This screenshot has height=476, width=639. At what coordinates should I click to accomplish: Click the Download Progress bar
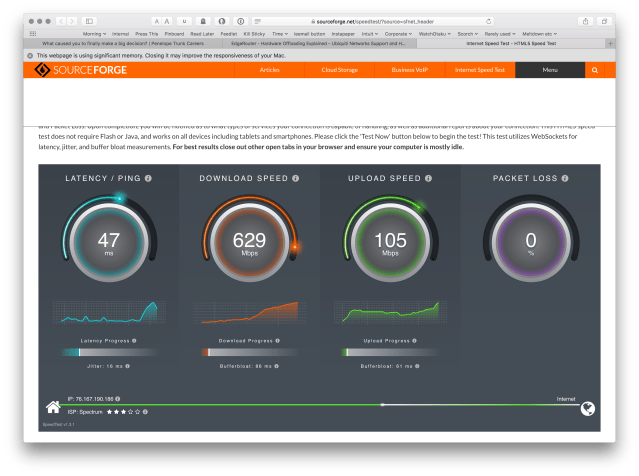[x=250, y=352]
